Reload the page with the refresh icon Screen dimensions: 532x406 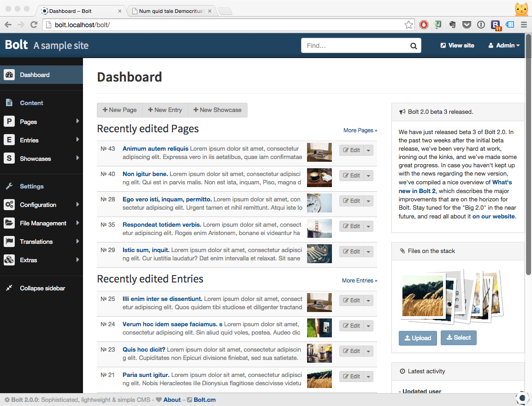pyautogui.click(x=34, y=25)
